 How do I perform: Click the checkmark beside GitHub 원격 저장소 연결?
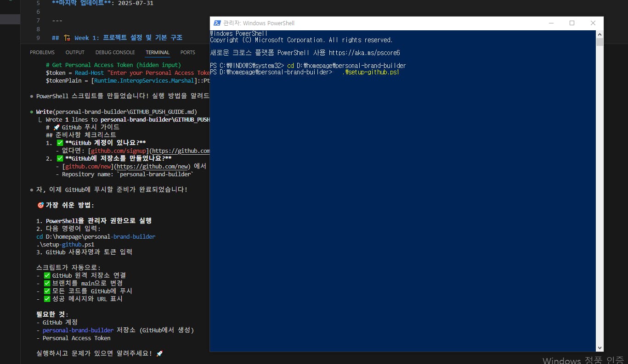pos(47,275)
